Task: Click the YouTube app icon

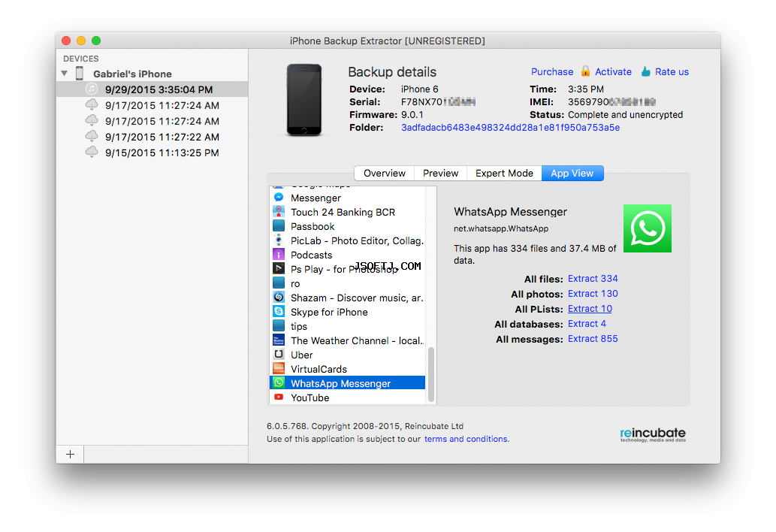Action: click(279, 397)
